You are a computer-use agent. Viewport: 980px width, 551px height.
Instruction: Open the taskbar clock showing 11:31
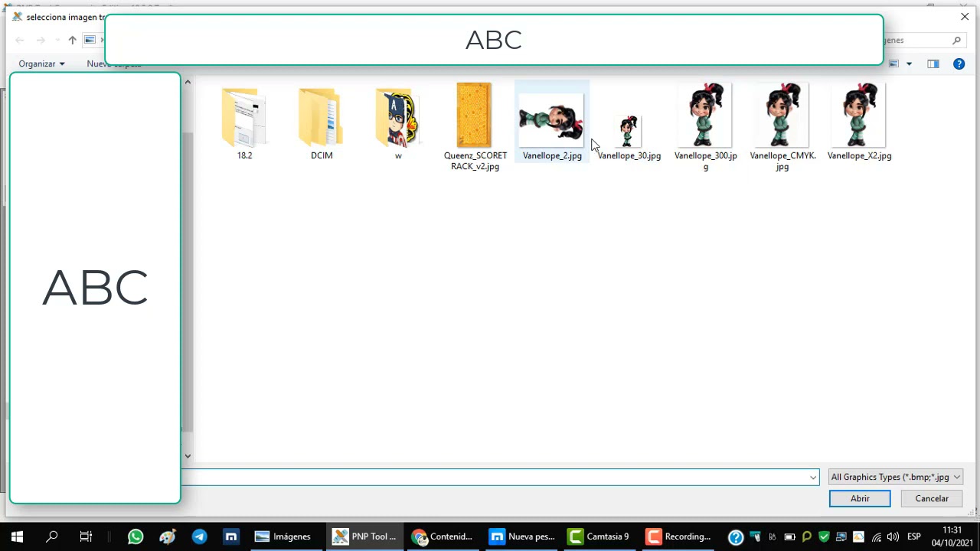(952, 536)
